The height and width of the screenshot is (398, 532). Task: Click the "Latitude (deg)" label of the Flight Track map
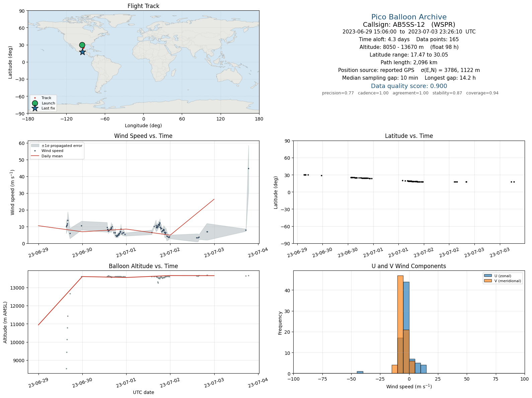pyautogui.click(x=10, y=62)
